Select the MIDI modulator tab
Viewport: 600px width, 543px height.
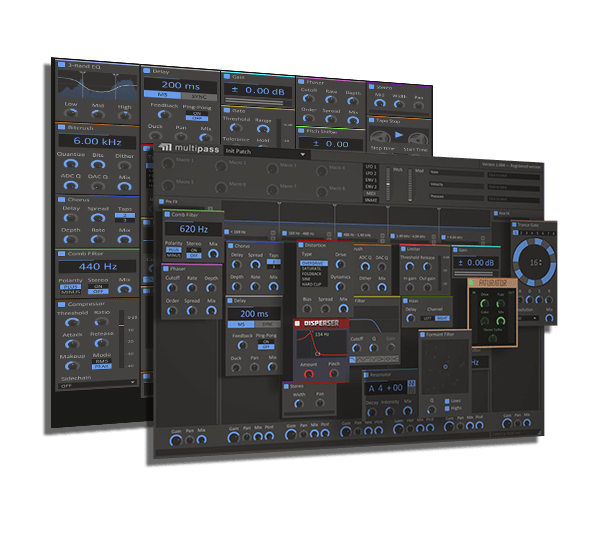(370, 193)
